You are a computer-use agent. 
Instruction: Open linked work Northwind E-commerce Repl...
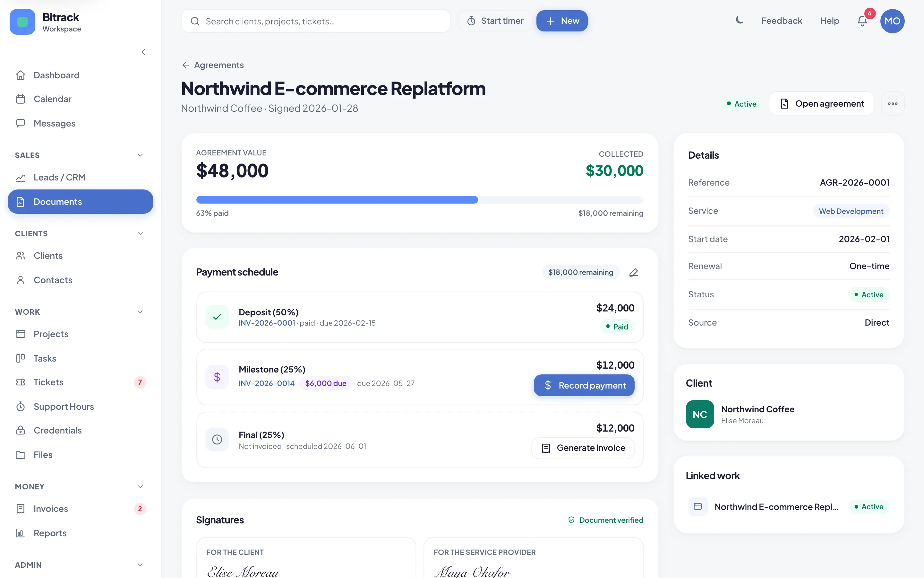click(789, 506)
